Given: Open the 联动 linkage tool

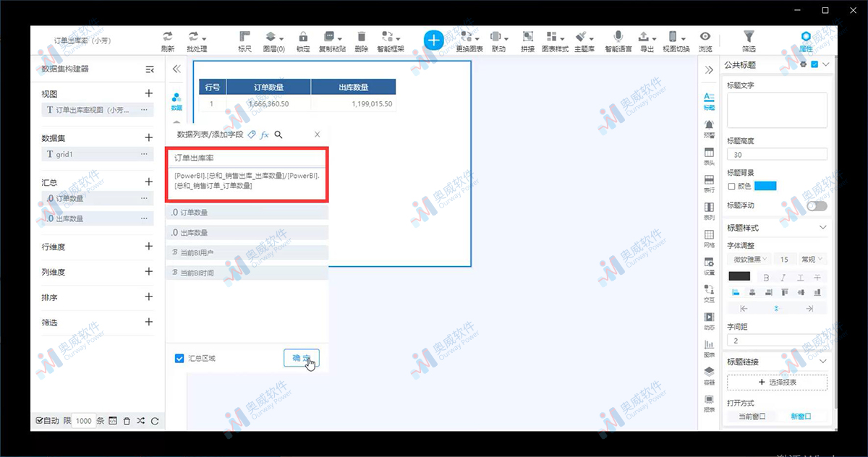Looking at the screenshot, I should click(498, 40).
